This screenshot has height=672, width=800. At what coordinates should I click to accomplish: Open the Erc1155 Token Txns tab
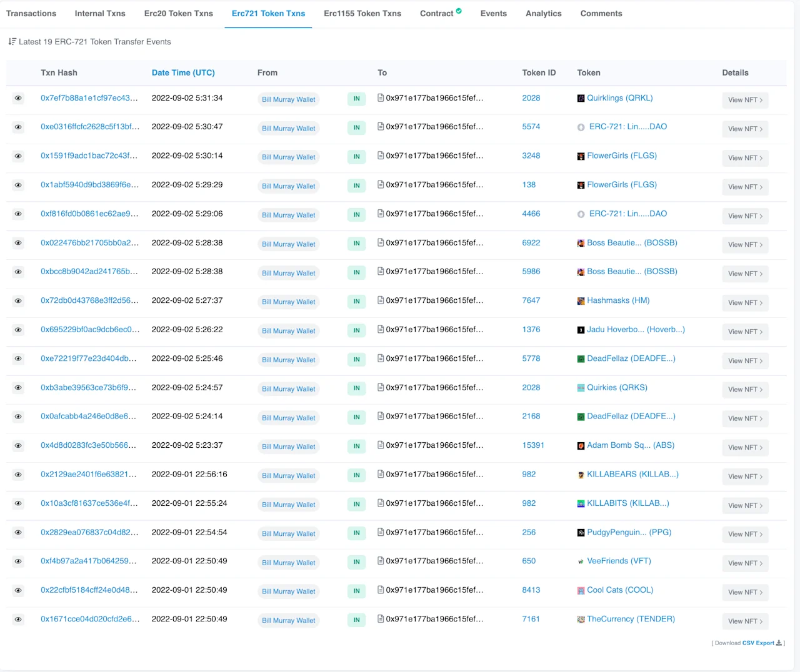362,14
